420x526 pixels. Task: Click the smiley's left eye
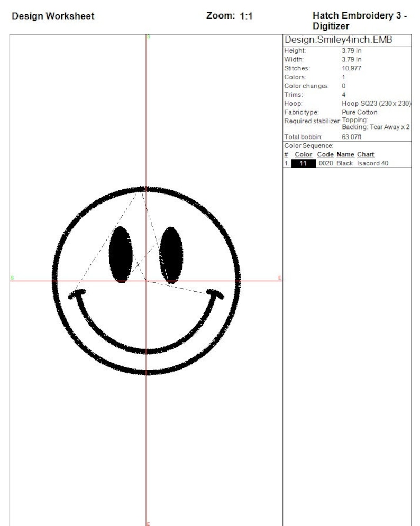pos(121,254)
